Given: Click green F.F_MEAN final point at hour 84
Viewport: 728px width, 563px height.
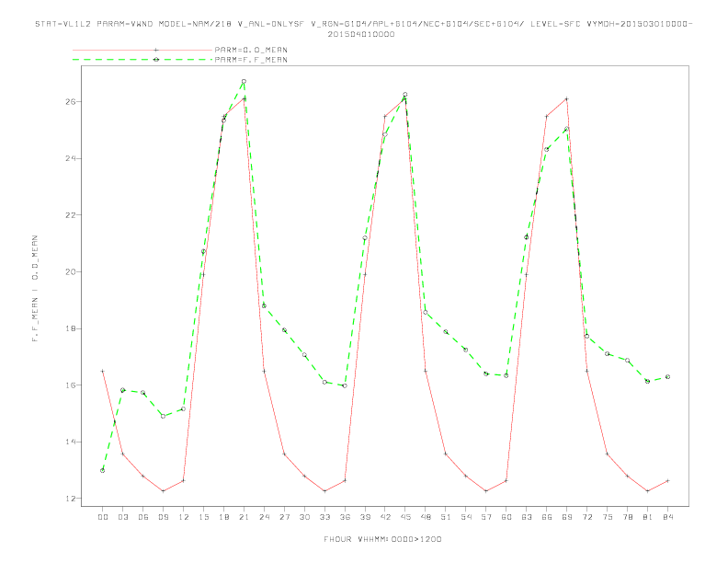Looking at the screenshot, I should pyautogui.click(x=668, y=377).
